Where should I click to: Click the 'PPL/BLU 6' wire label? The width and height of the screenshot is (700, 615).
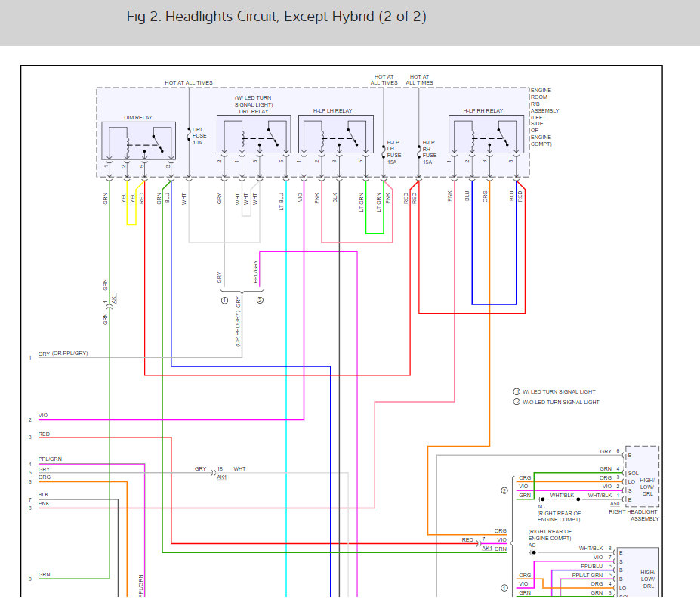[596, 567]
